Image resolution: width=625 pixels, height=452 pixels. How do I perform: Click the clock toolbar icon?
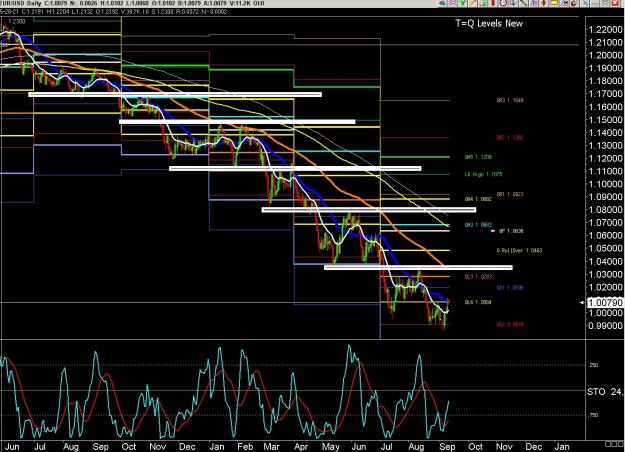pyautogui.click(x=504, y=3)
